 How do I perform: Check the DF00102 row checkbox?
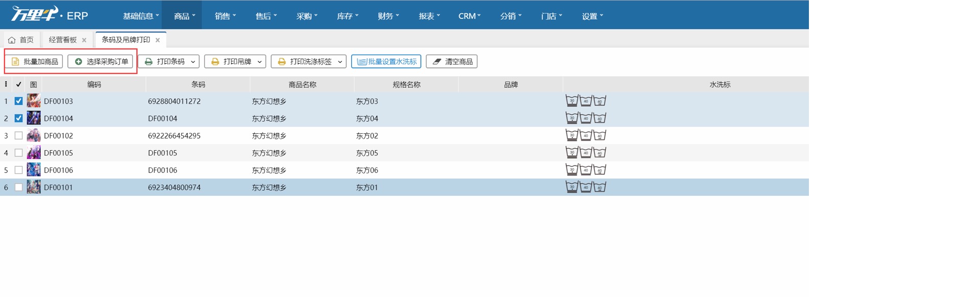coord(18,135)
